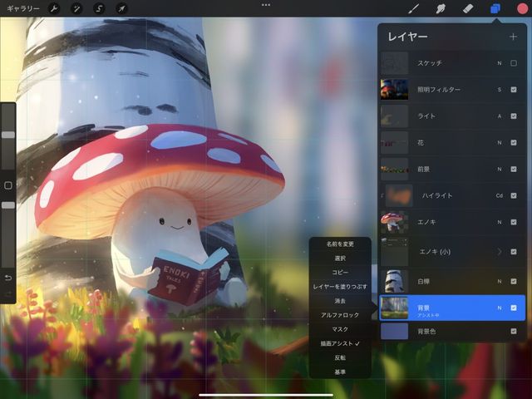Select the 白樺 layer thumbnail

[394, 281]
